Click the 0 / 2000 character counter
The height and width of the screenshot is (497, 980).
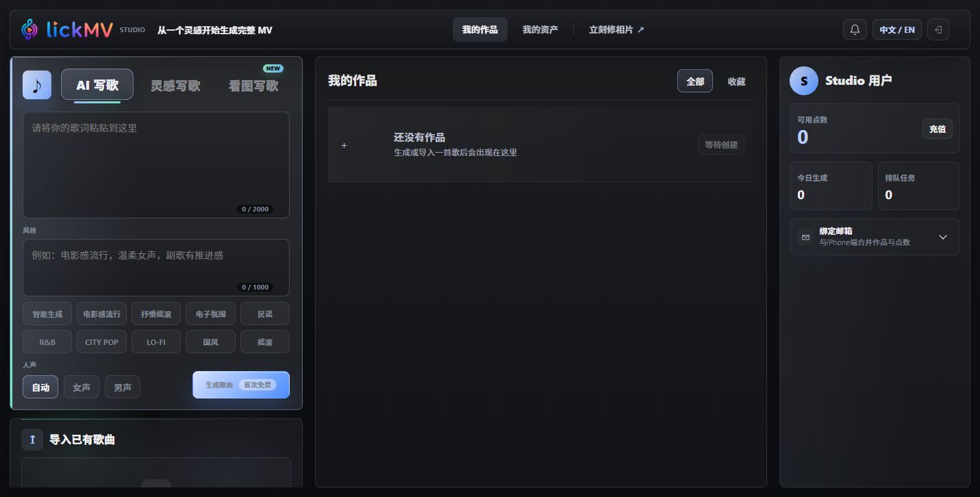[x=255, y=209]
